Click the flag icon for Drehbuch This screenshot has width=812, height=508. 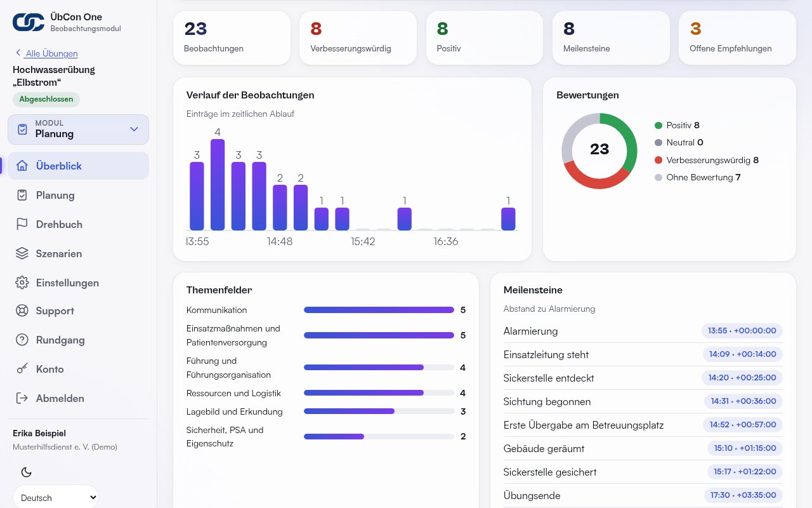pos(22,224)
